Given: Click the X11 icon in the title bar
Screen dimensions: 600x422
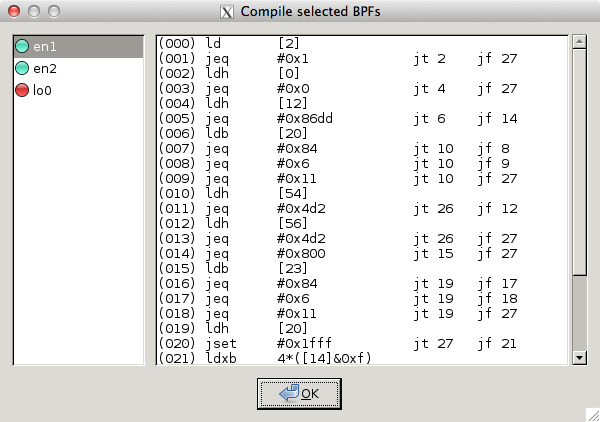Looking at the screenshot, I should point(228,12).
